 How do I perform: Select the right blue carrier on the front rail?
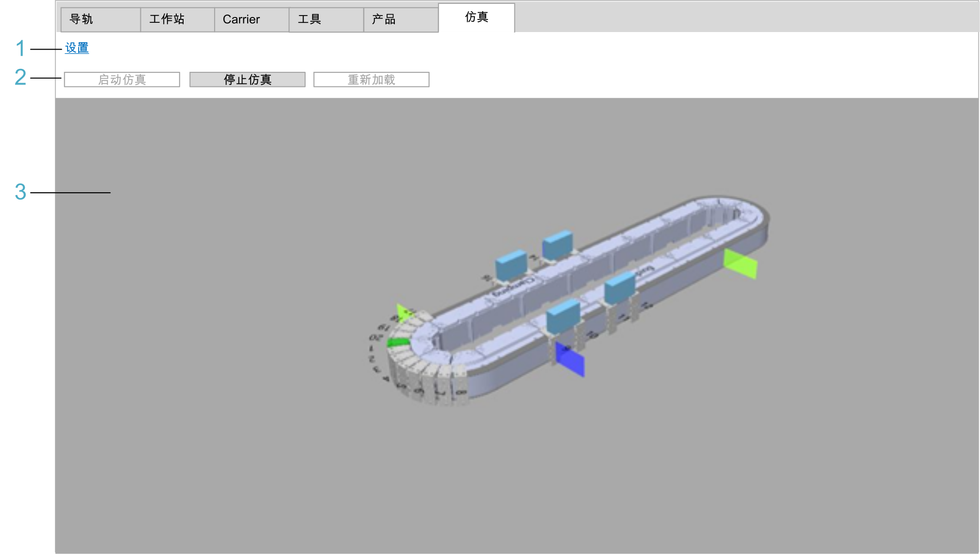click(620, 287)
